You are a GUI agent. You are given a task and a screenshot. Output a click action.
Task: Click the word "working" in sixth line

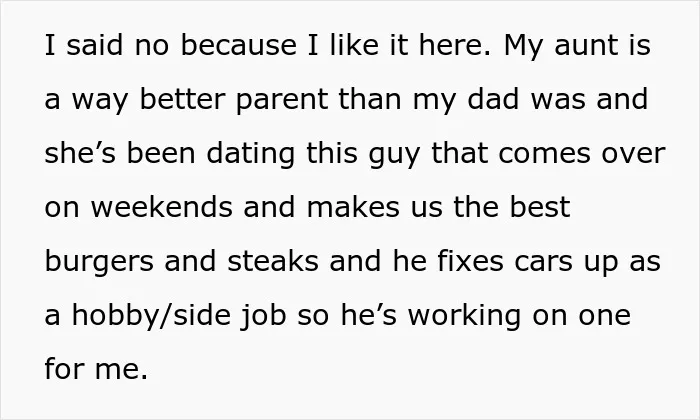pyautogui.click(x=464, y=316)
